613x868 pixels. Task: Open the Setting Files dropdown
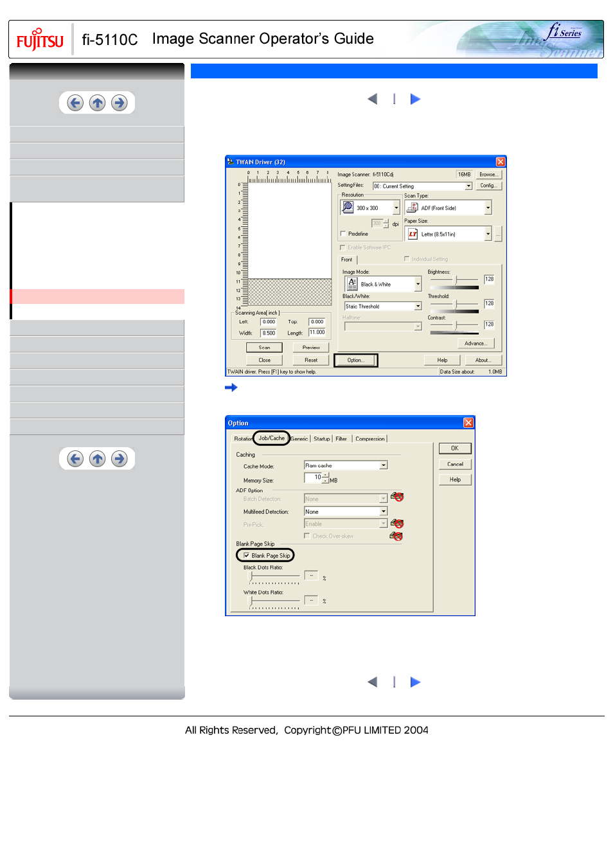point(468,186)
